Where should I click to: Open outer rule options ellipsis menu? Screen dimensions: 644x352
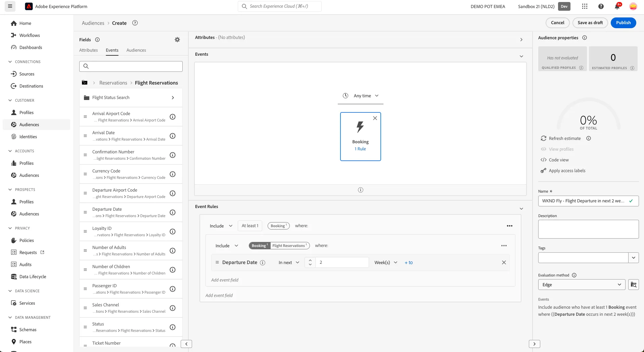(x=509, y=226)
